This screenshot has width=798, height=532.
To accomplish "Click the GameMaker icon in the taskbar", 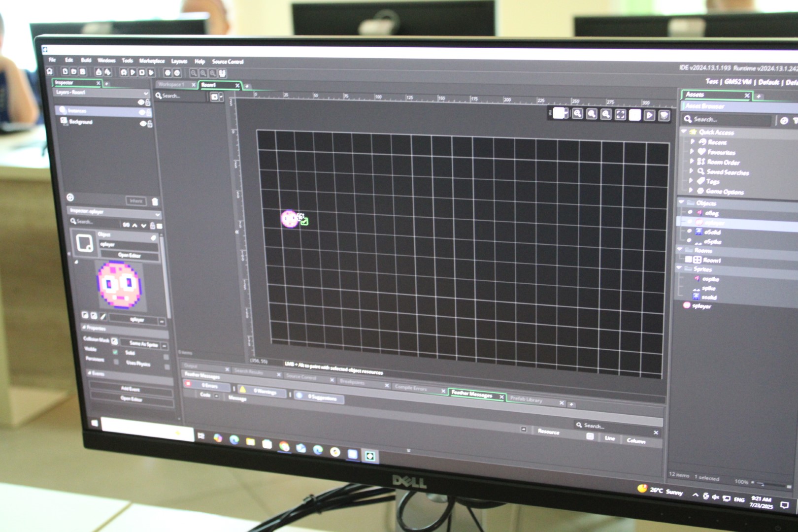I will 370,456.
